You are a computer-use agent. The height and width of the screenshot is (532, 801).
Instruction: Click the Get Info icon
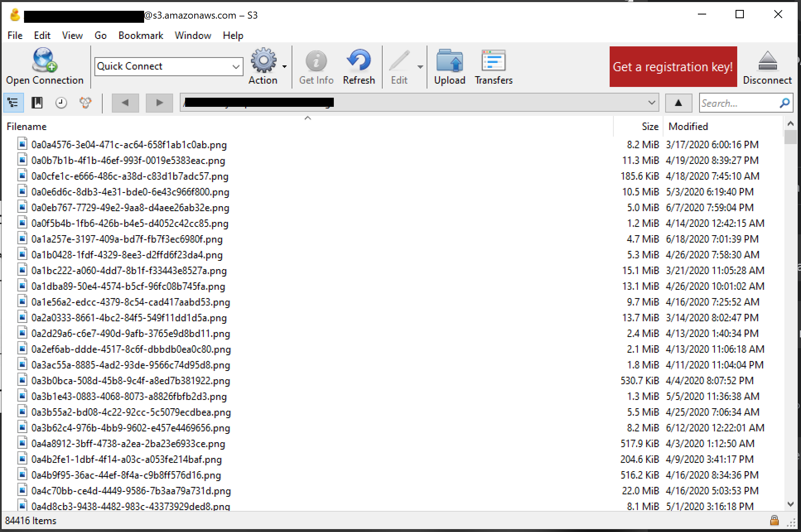coord(316,62)
